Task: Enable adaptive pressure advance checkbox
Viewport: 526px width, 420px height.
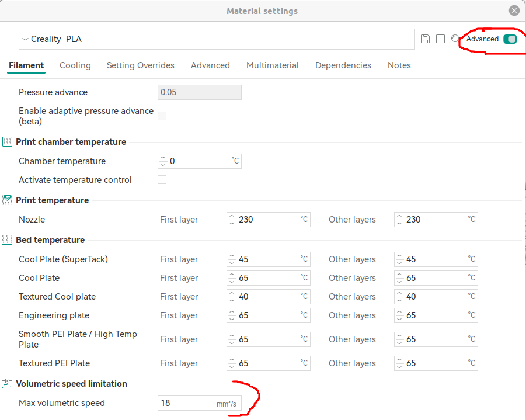Action: coord(162,116)
